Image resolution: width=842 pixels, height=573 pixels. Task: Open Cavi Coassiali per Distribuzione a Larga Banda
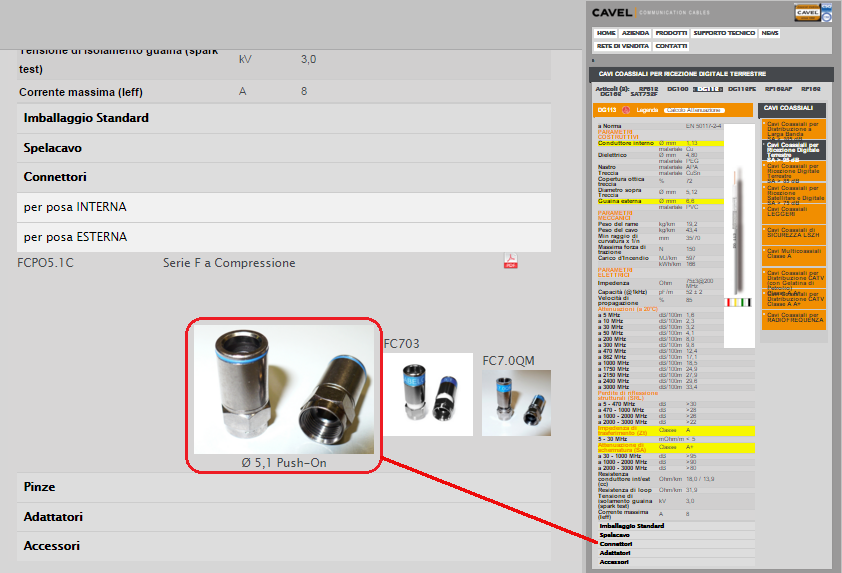[x=794, y=129]
